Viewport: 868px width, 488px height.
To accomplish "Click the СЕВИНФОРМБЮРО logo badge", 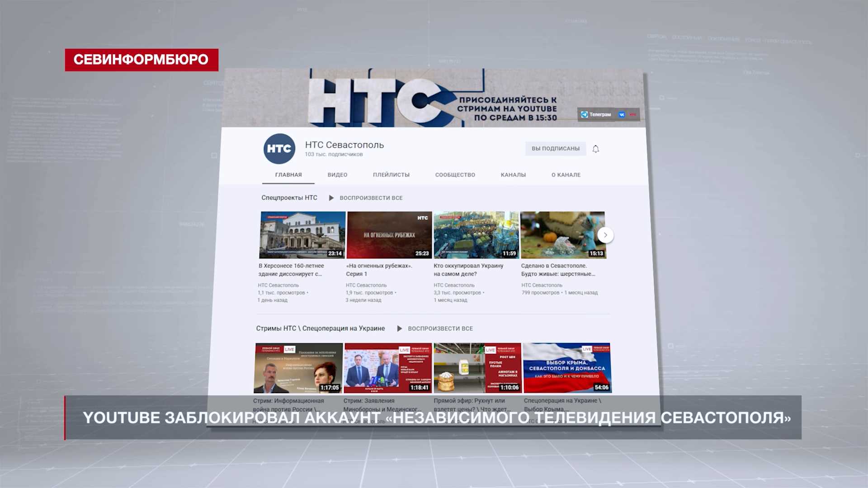I will pos(142,59).
